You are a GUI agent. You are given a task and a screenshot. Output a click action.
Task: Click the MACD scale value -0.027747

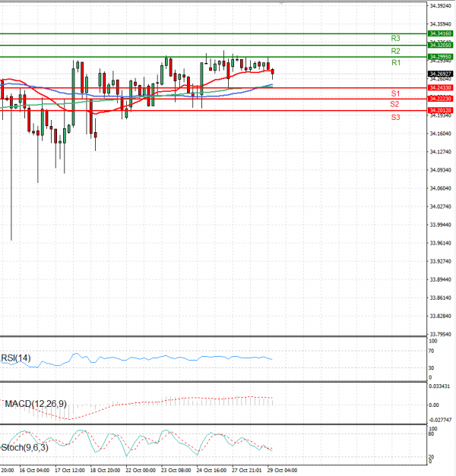click(x=440, y=420)
